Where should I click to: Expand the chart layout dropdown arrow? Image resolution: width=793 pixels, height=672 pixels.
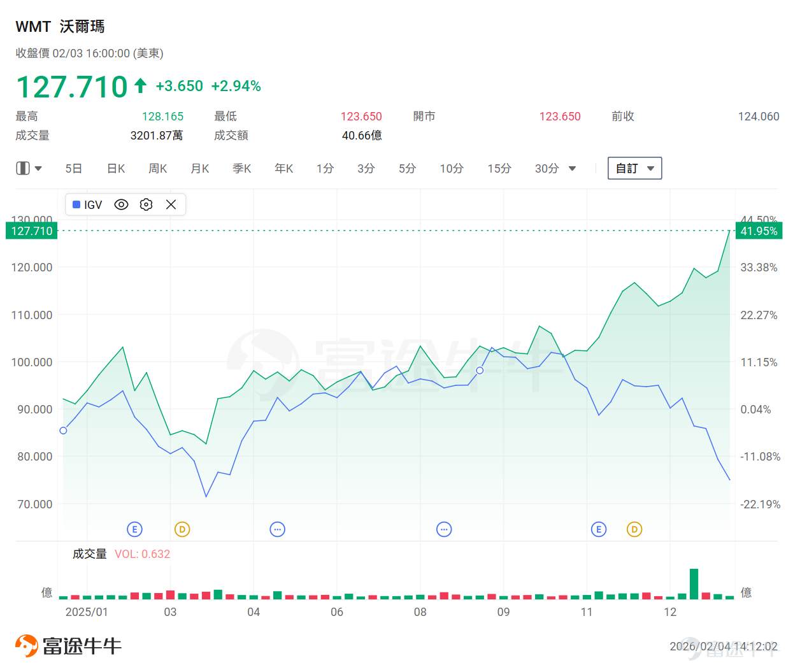[38, 169]
